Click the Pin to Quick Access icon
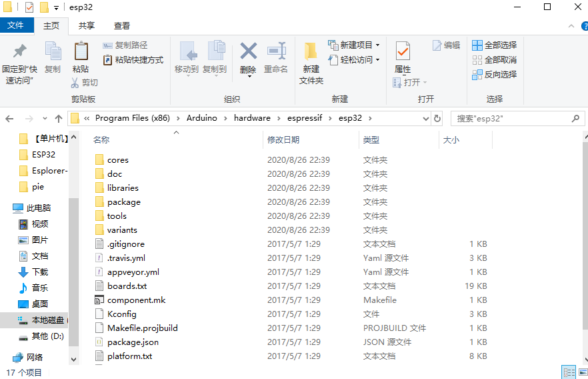The height and width of the screenshot is (379, 588). coord(19,52)
